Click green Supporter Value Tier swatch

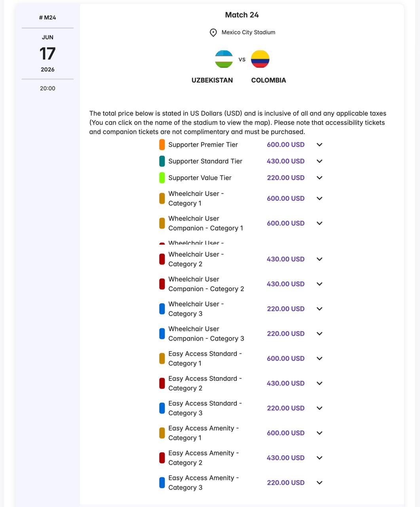[x=162, y=178]
